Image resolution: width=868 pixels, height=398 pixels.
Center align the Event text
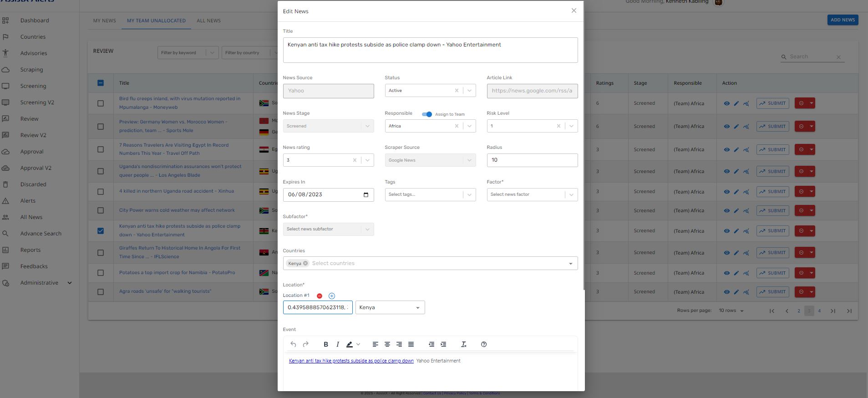click(387, 344)
